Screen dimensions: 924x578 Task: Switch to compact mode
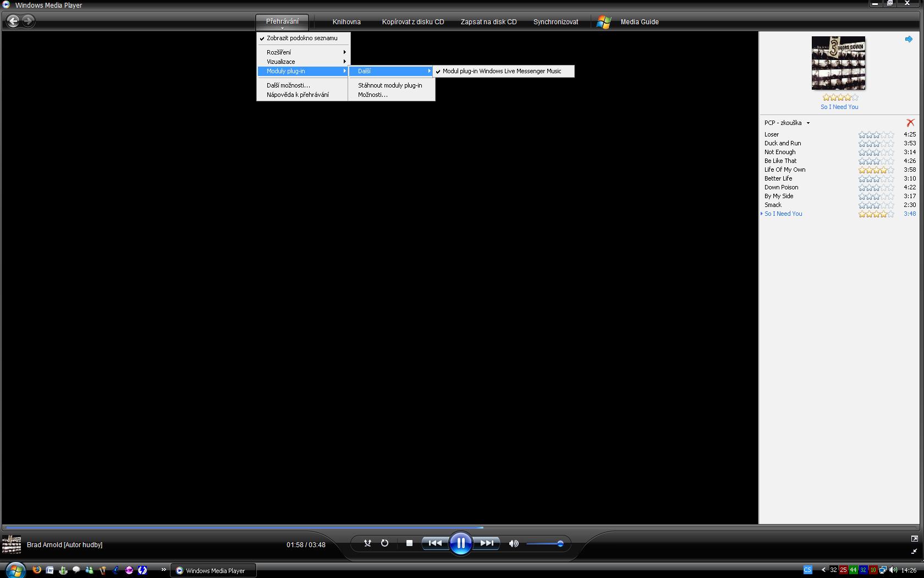point(914,551)
